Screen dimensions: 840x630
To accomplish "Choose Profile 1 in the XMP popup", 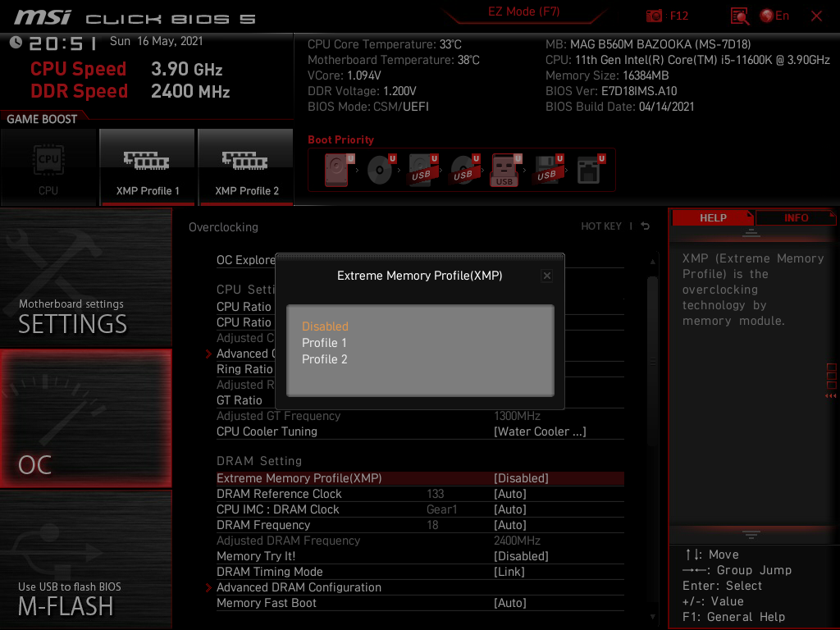I will (324, 343).
